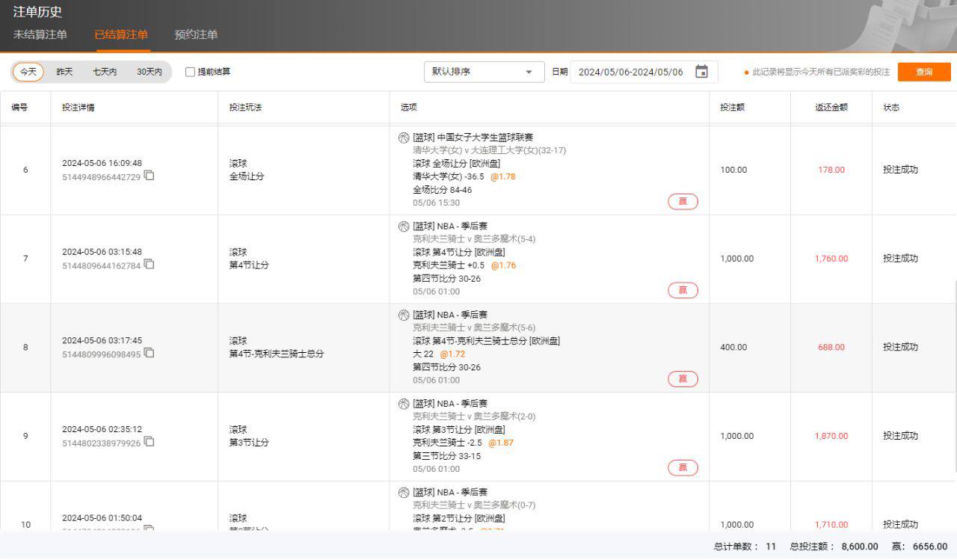Screen dimensions: 957x560
Task: Click basketball icon in bet row 6
Action: tap(404, 138)
